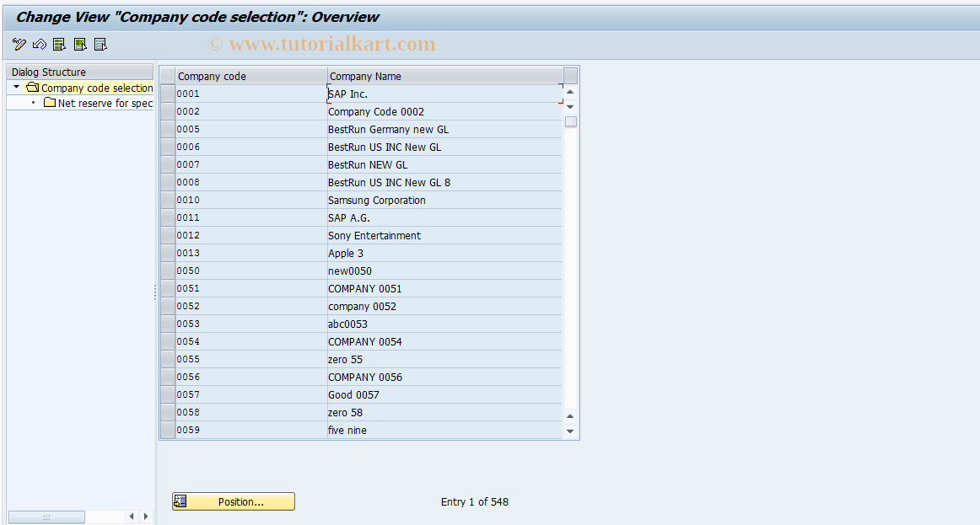Viewport: 980px width, 525px height.
Task: Click the Dialog Structure panel header
Action: pyautogui.click(x=79, y=72)
